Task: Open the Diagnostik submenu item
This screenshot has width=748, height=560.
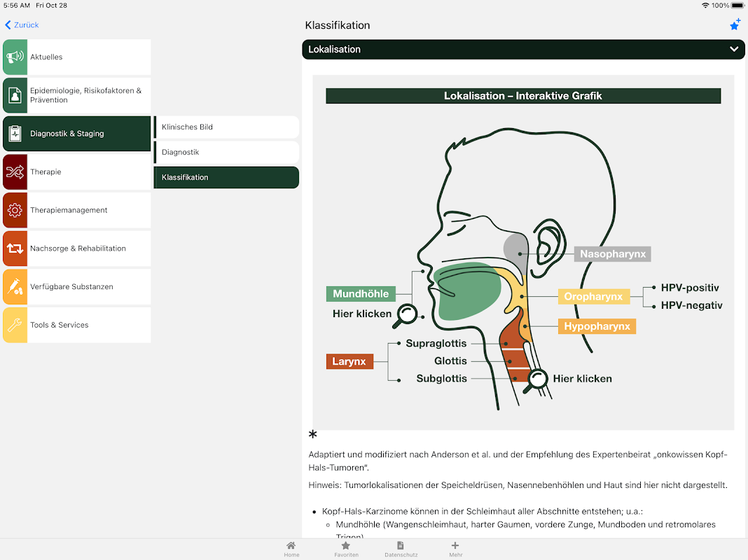Action: point(227,152)
